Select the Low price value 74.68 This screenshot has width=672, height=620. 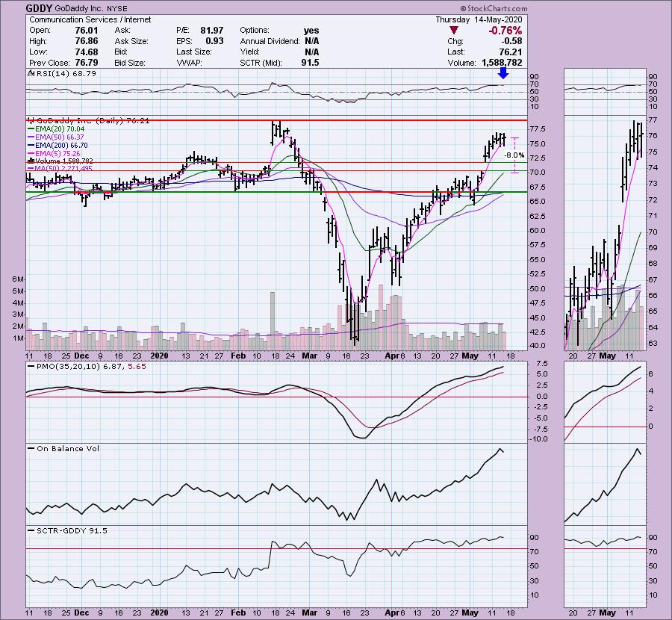(x=87, y=52)
